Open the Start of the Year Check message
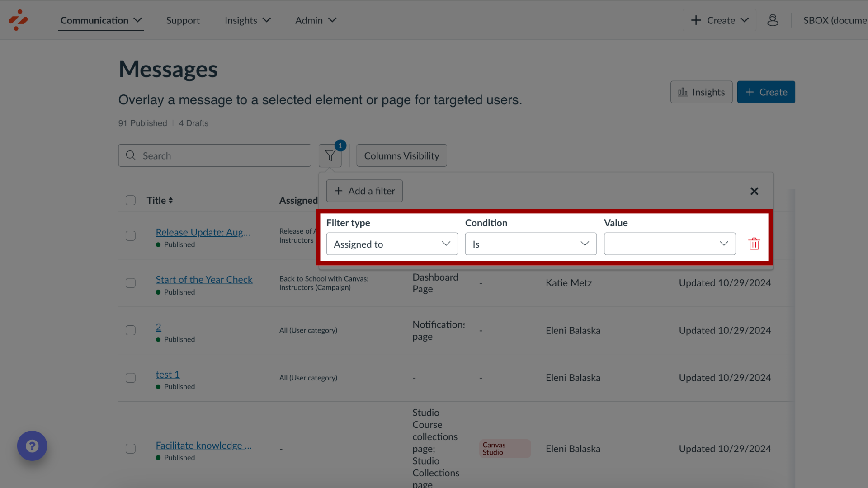Image resolution: width=868 pixels, height=488 pixels. click(204, 280)
